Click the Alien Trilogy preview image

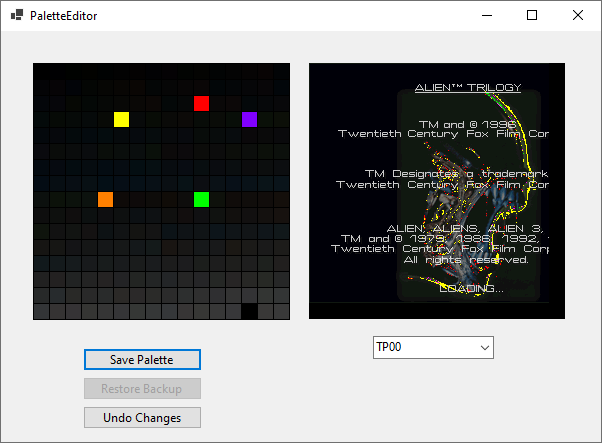[x=437, y=191]
